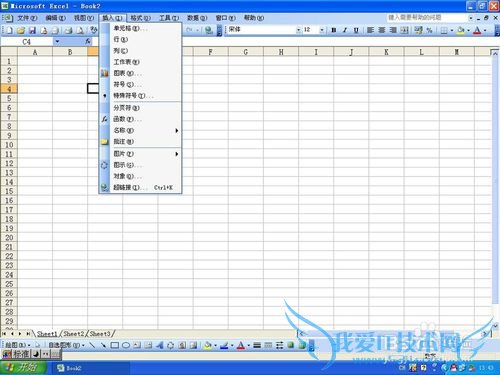Click the Print toolbar icon
500x375 pixels.
(x=68, y=30)
